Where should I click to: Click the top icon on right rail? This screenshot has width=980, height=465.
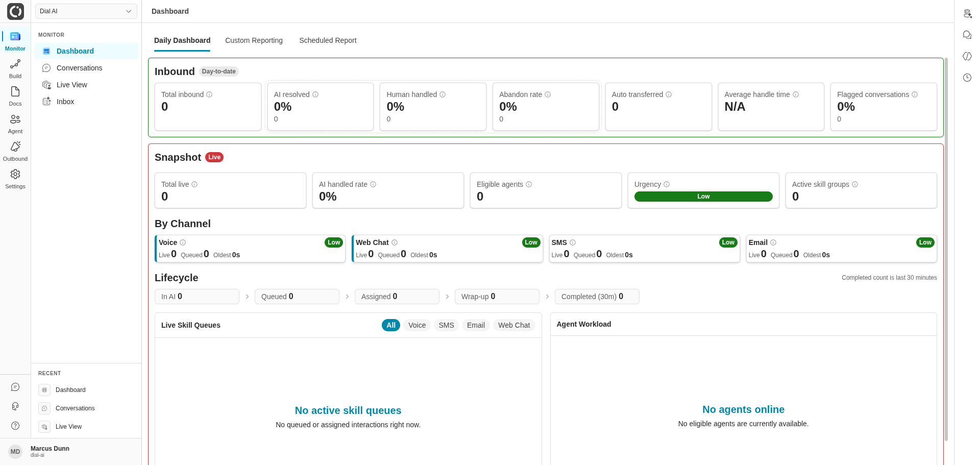click(x=967, y=14)
